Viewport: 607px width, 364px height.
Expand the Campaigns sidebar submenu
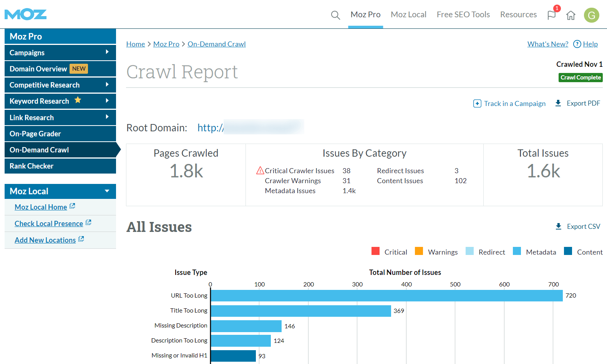107,52
